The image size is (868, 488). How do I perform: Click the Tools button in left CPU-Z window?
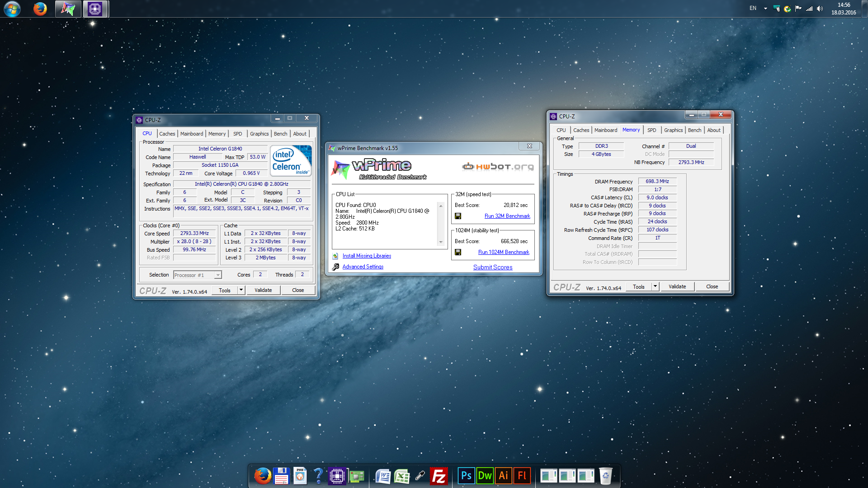(225, 290)
